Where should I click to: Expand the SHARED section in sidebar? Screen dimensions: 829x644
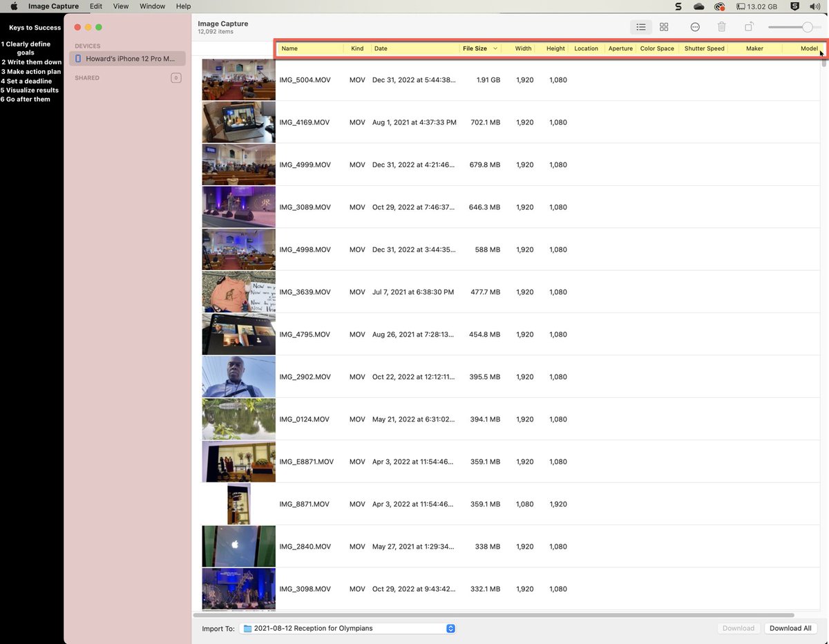[x=175, y=77]
